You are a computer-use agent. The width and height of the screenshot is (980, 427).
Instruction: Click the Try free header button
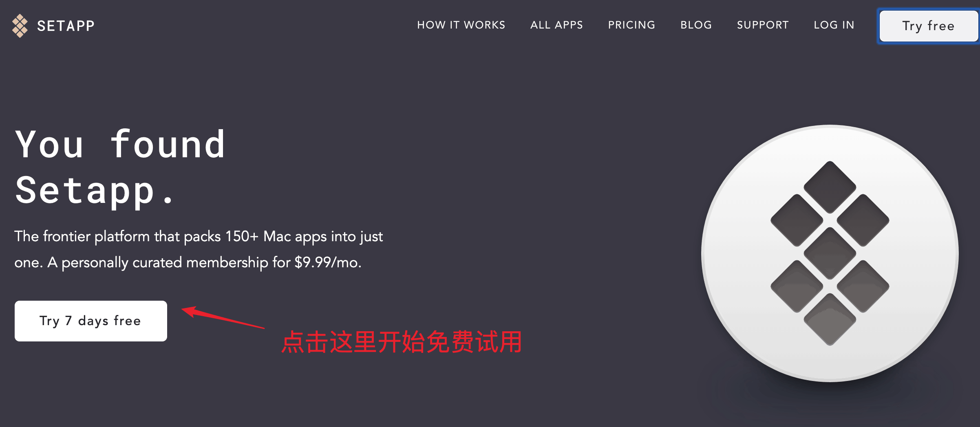pyautogui.click(x=929, y=26)
